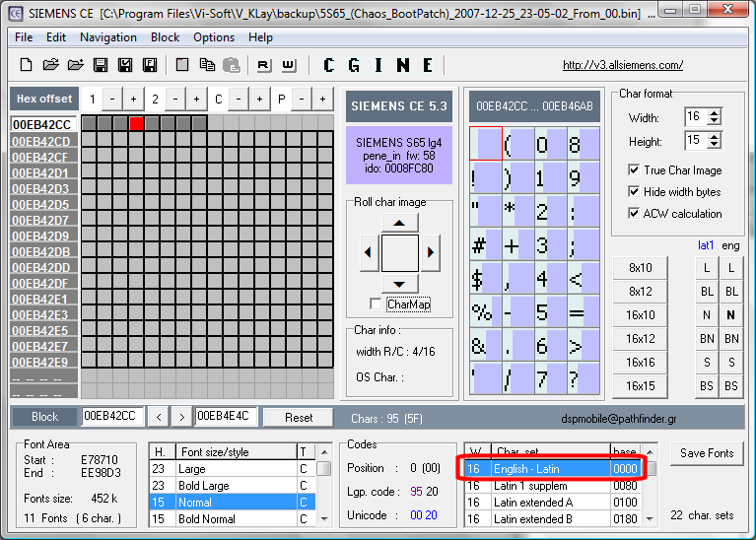Screen dimensions: 756x540
Task: Choose the 8x10 char size preset
Action: 641,268
